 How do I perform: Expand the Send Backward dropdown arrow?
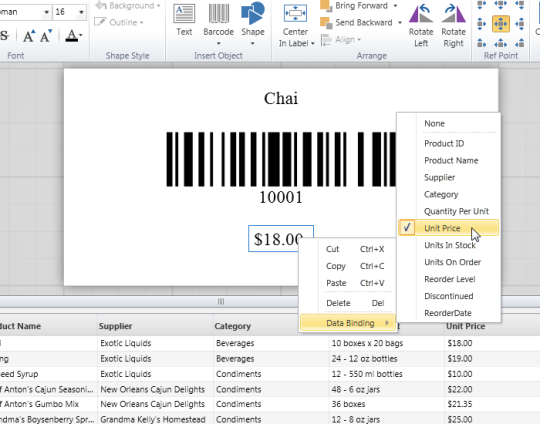point(400,23)
